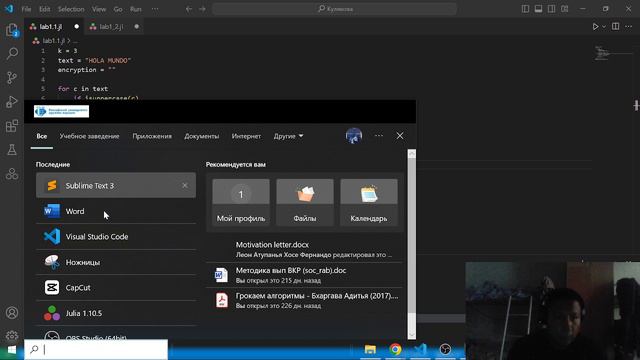Click the Windows taskbar search input field
The width and height of the screenshot is (640, 360).
click(x=96, y=350)
